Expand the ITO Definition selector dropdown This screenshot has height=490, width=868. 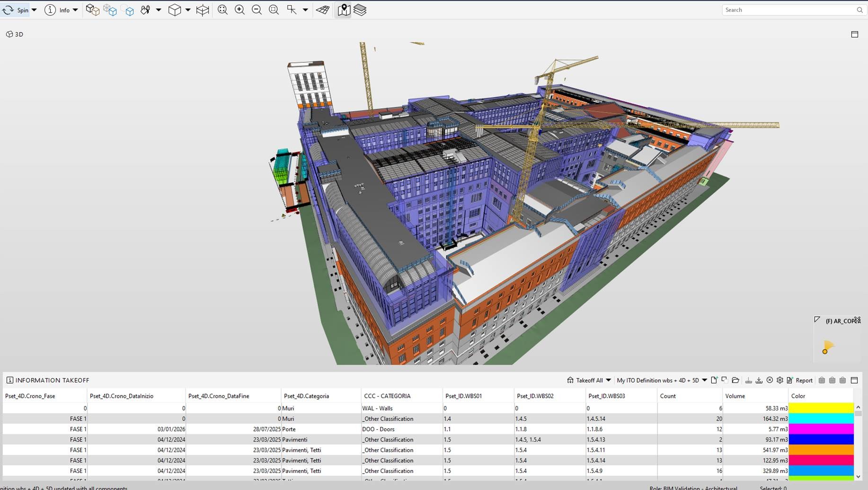[x=704, y=380]
